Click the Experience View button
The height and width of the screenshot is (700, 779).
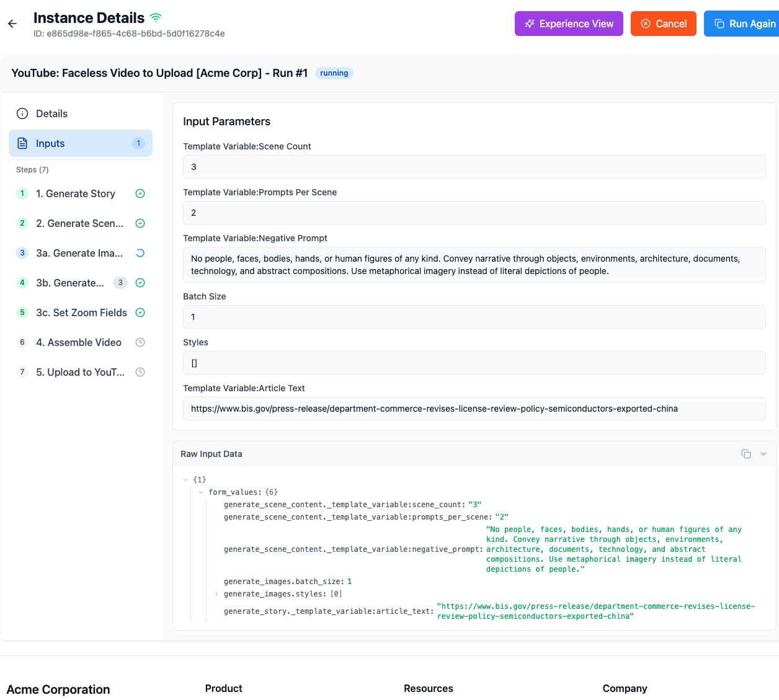569,24
